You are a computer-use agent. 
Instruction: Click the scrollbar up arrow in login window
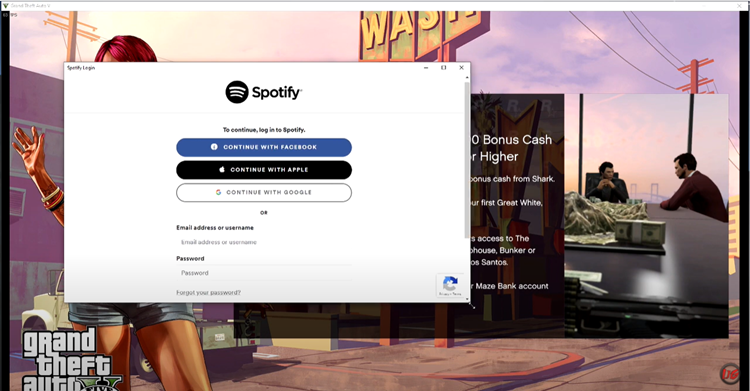pos(467,78)
